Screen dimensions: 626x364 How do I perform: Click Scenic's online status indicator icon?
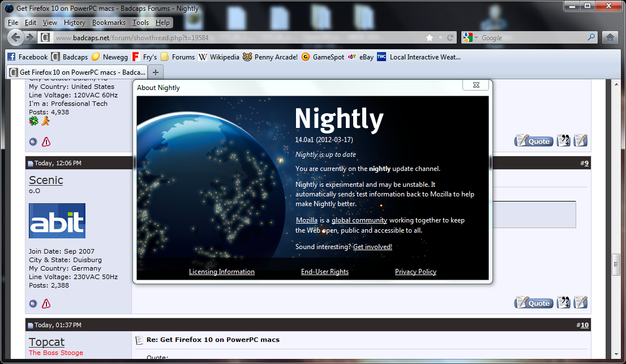click(33, 303)
